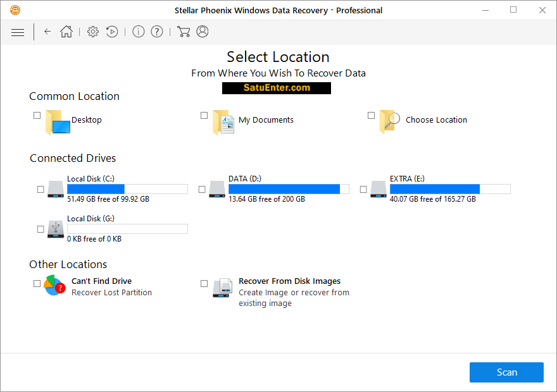
Task: Enable the Can't Find Drive checkbox
Action: coord(37,283)
